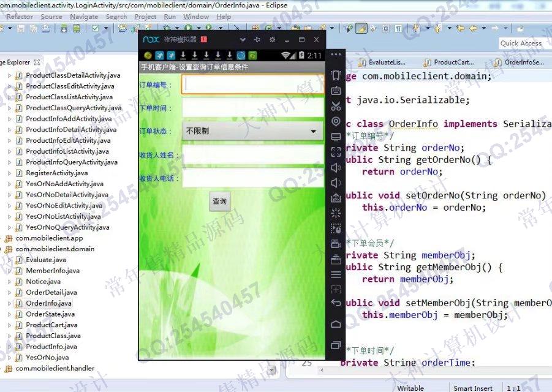The width and height of the screenshot is (552, 392).
Task: Open the Navigate menu
Action: tap(83, 17)
